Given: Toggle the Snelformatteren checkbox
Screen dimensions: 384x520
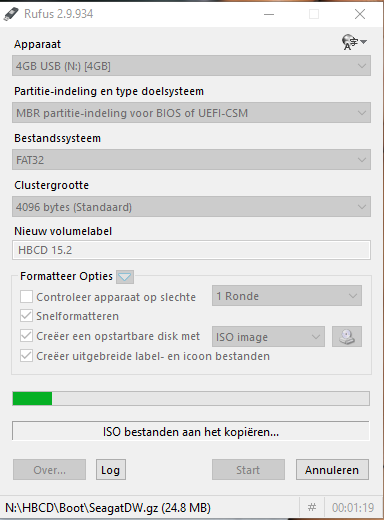Looking at the screenshot, I should [x=26, y=316].
